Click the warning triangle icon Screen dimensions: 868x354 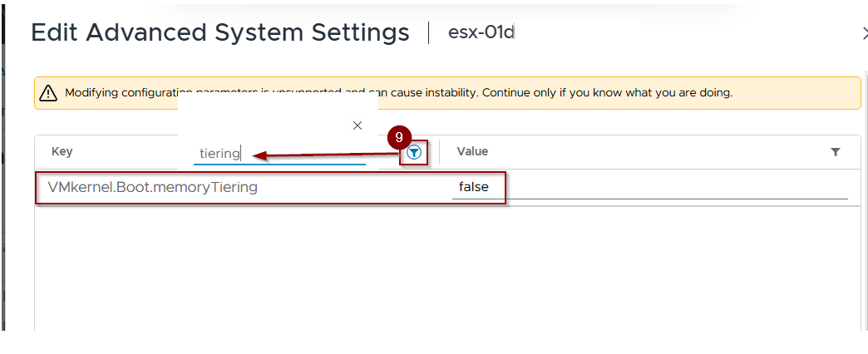pyautogui.click(x=48, y=93)
